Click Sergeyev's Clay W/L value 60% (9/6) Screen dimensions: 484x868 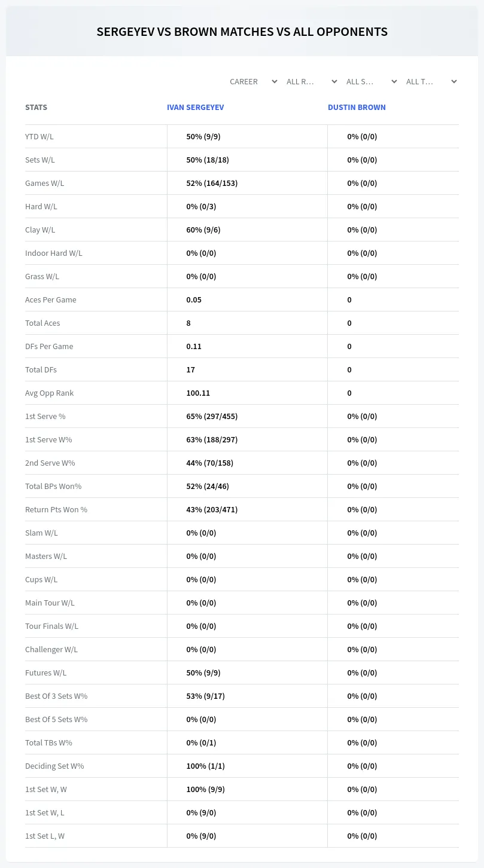coord(203,230)
